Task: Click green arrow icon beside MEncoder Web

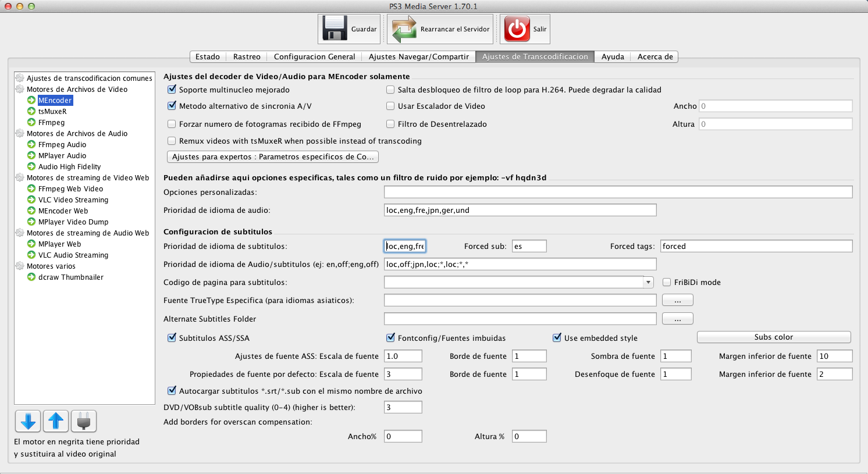Action: pyautogui.click(x=32, y=211)
